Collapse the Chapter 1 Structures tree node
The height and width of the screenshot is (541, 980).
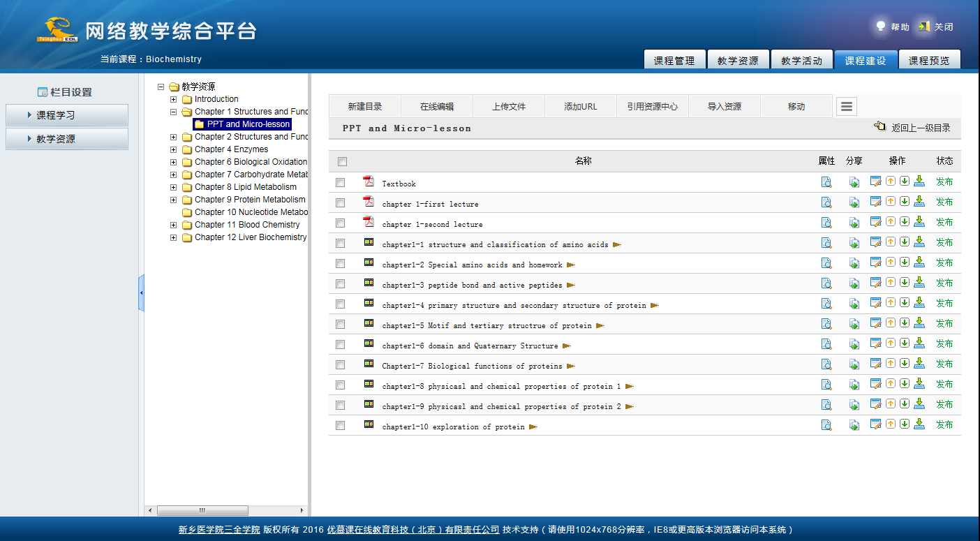173,112
